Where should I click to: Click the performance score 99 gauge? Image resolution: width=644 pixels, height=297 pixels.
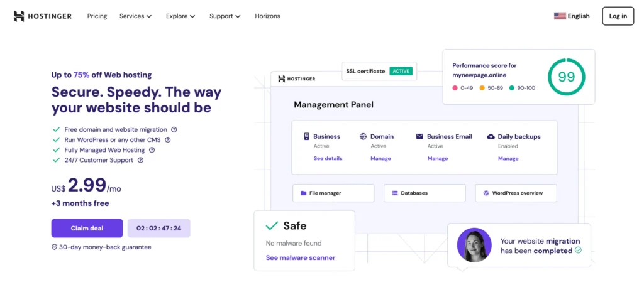(566, 77)
